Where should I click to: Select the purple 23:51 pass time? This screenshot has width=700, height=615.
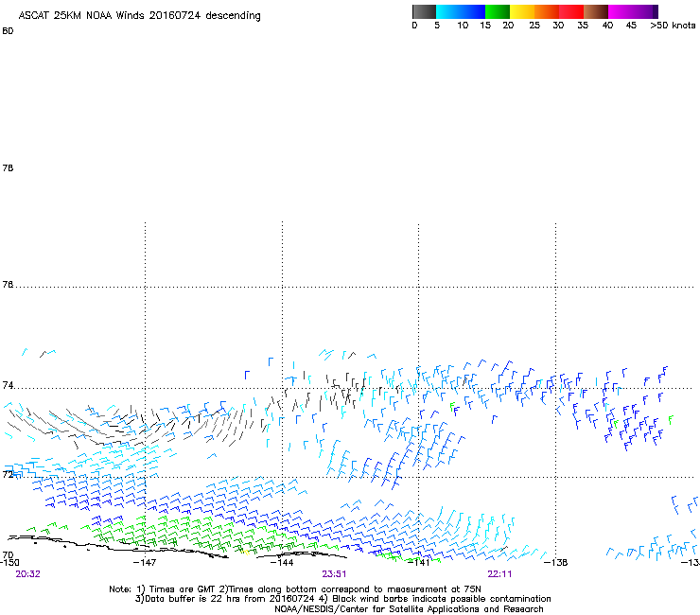point(334,574)
